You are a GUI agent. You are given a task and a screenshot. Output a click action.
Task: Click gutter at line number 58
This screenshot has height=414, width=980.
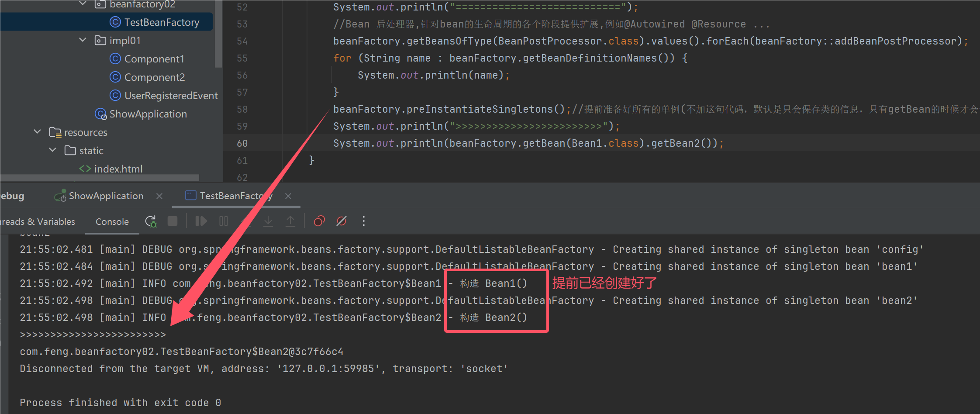pos(242,109)
